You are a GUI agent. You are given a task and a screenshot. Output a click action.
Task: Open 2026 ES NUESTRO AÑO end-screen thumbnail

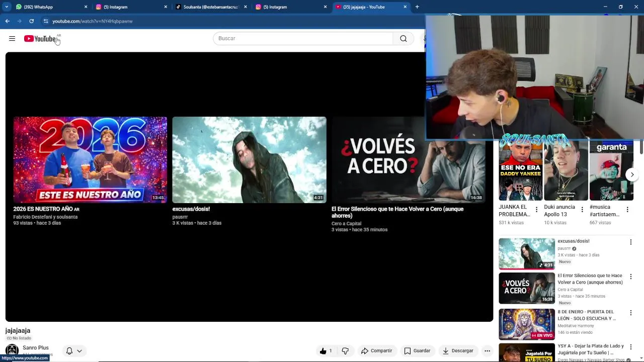(90, 160)
